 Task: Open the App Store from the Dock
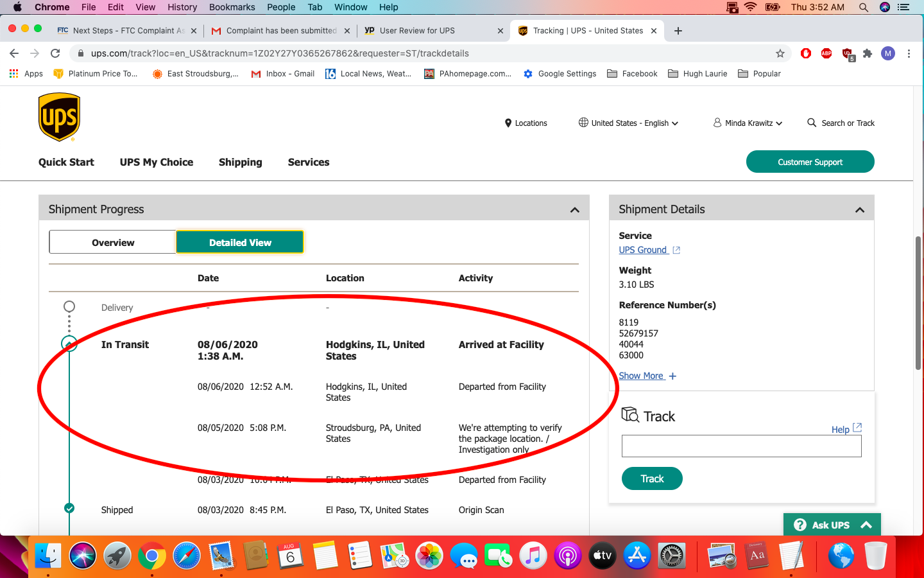[x=637, y=556]
